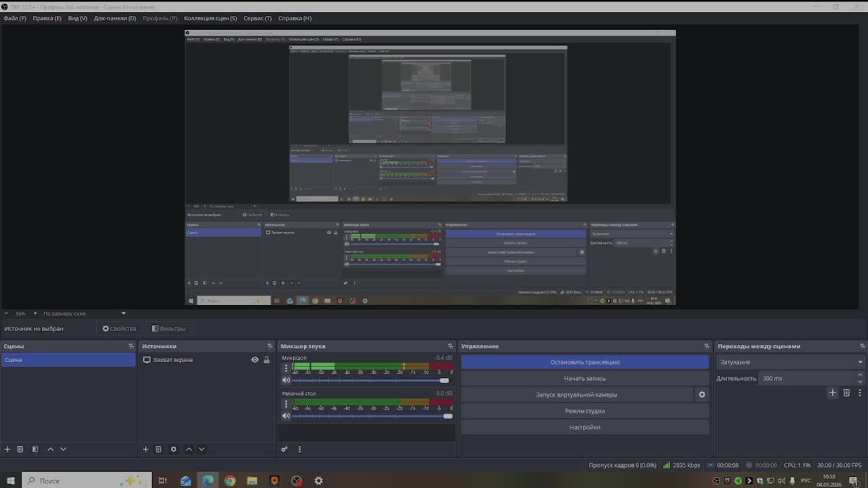Screen dimensions: 868x488
Task: Open the Файл menu
Action: click(x=15, y=18)
